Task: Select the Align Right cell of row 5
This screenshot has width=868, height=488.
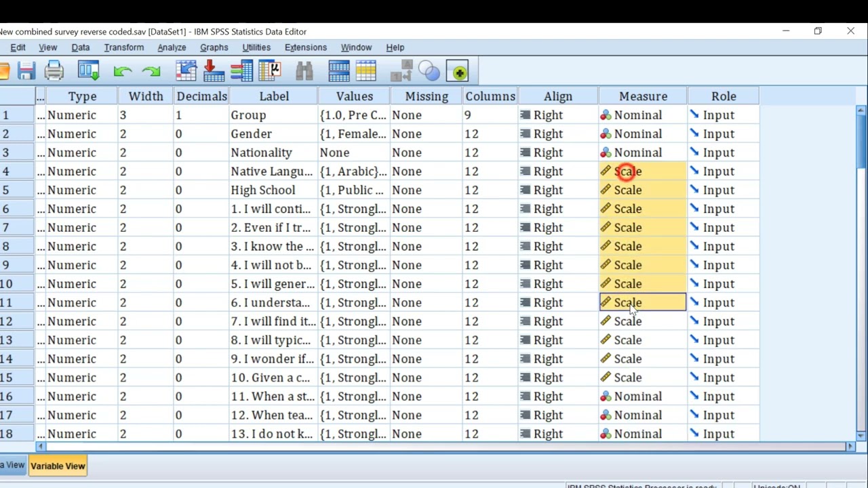Action: (558, 190)
